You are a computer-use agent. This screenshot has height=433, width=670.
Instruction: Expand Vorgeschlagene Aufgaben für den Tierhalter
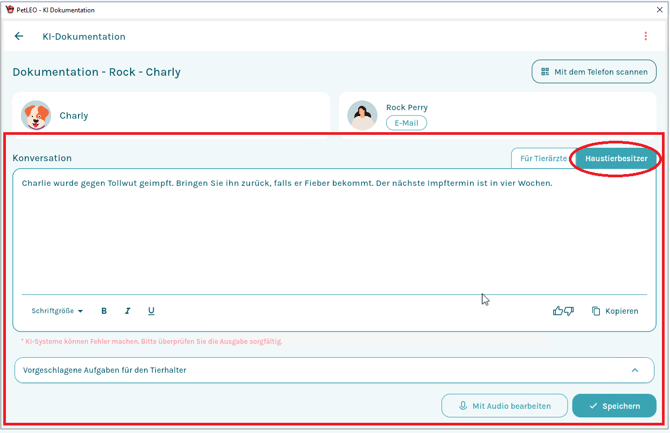point(300,370)
